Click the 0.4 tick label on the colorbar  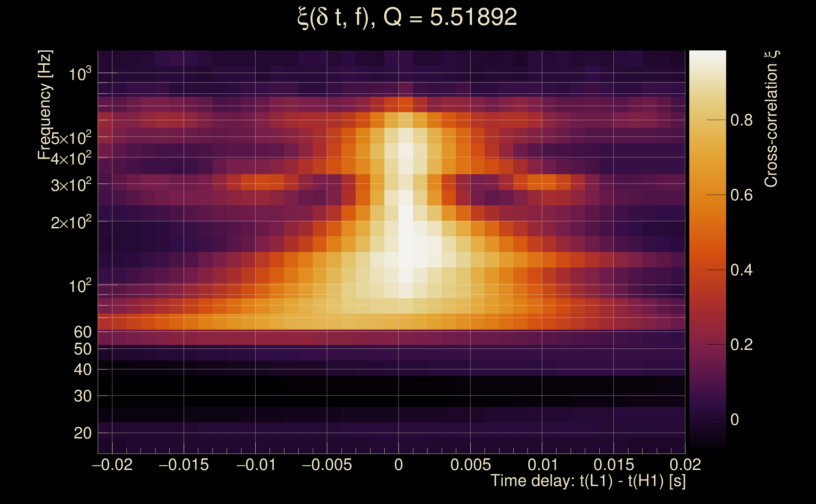pos(741,270)
